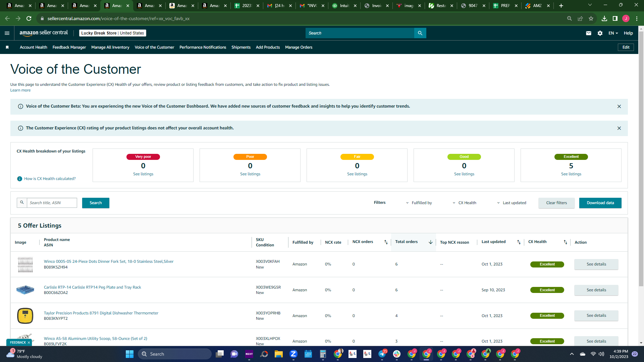Open the Manage Orders menu item

click(299, 47)
